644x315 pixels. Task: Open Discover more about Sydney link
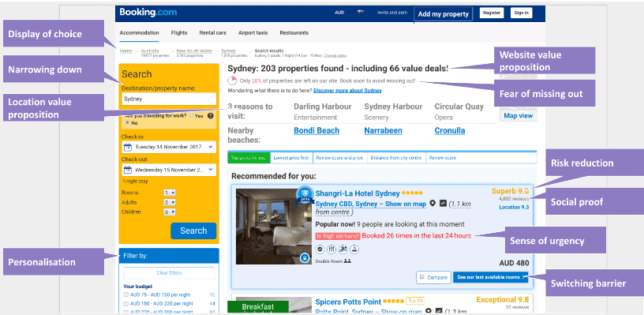(x=347, y=90)
